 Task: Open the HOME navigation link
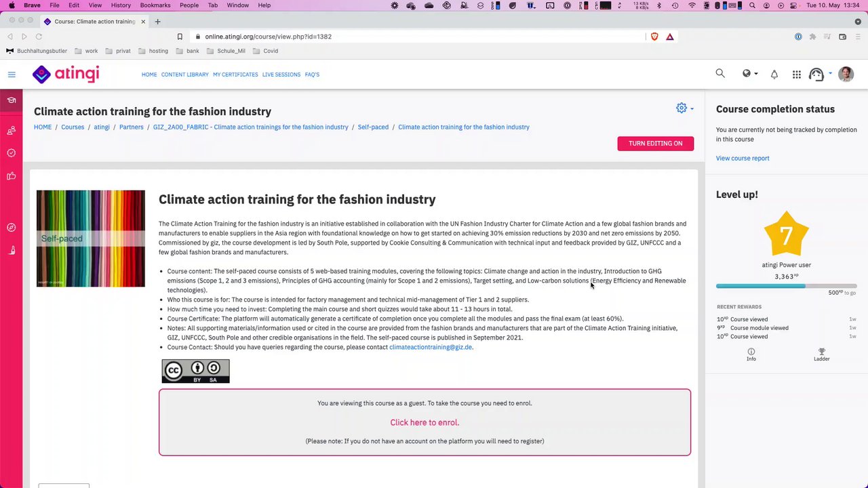coord(149,75)
